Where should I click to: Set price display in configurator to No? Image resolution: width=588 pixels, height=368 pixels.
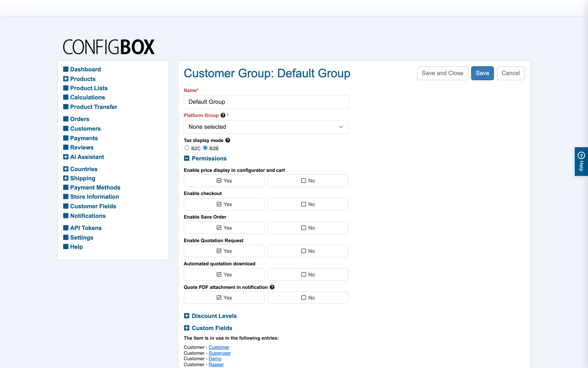[x=308, y=181]
